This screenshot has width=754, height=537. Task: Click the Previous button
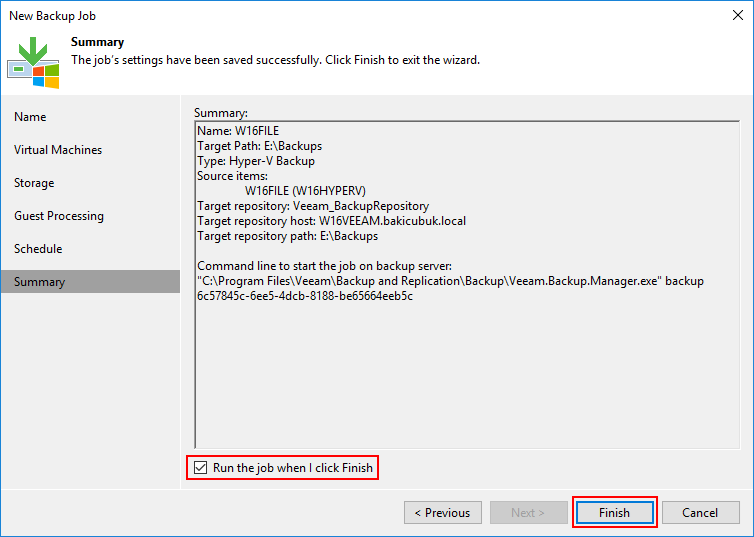[443, 512]
